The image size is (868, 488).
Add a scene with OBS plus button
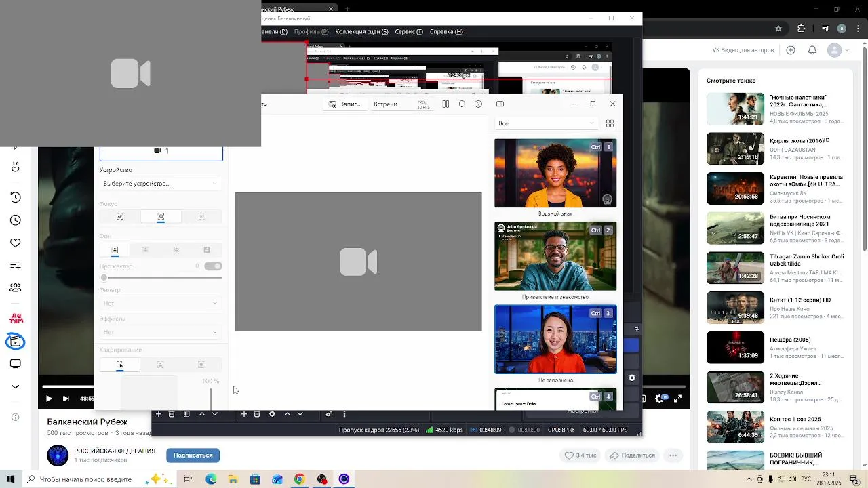pyautogui.click(x=159, y=414)
